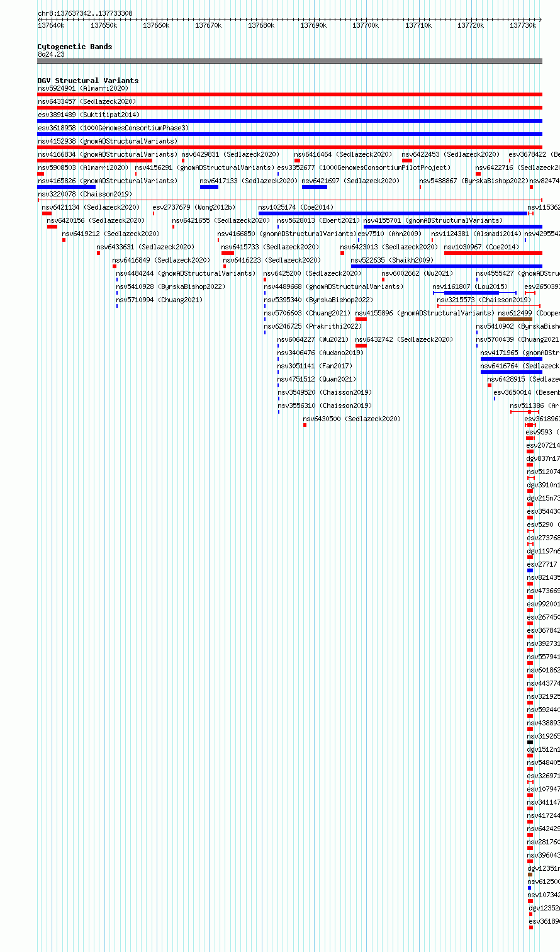Open variant nsv6419212 (Sedlazeck2020)
This screenshot has width=560, height=952.
coord(111,234)
